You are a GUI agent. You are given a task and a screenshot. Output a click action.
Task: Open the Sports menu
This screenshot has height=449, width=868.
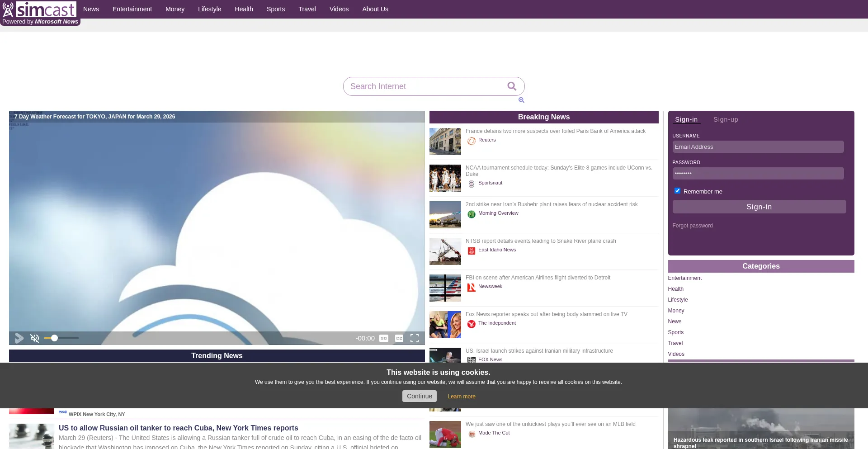click(276, 9)
